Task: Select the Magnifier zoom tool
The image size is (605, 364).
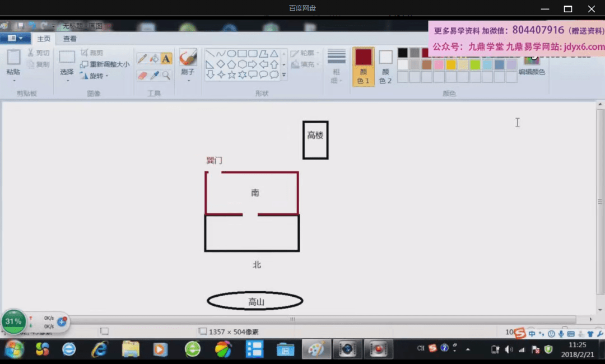Action: [x=166, y=75]
